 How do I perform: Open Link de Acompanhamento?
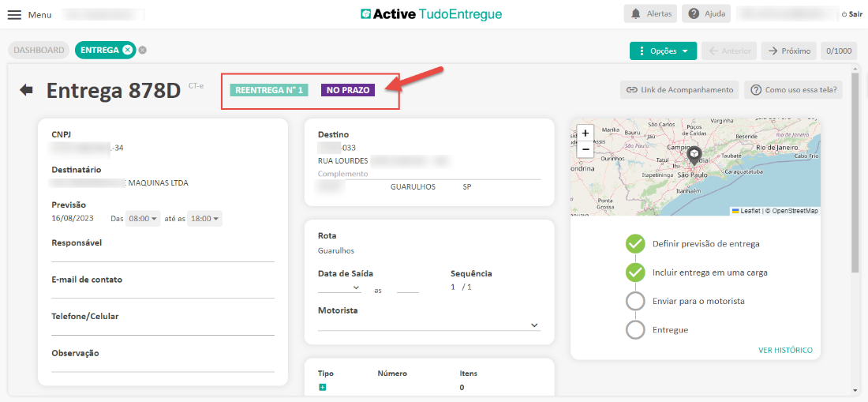(679, 90)
